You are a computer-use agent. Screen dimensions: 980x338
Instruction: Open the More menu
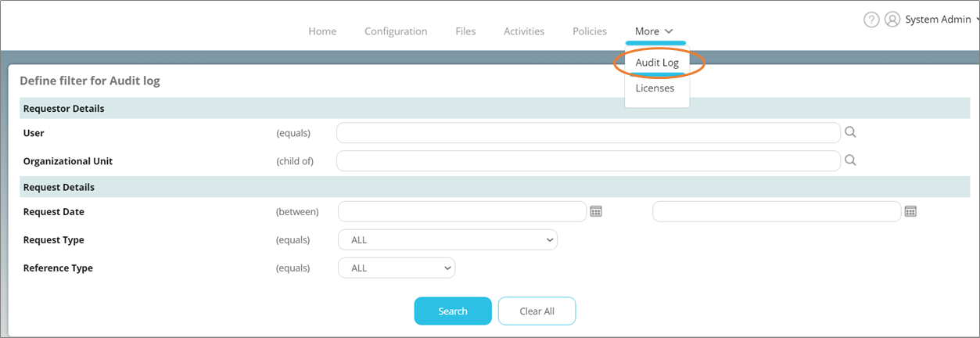tap(655, 31)
